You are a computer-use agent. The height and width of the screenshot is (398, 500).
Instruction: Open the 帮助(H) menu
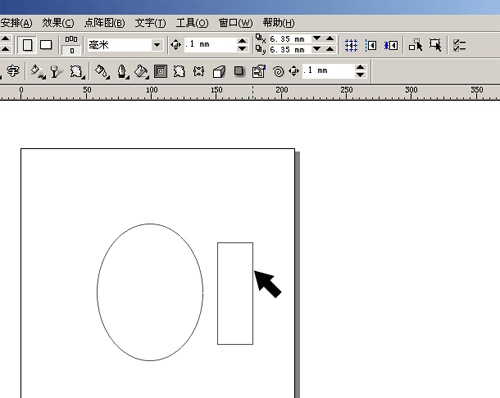point(278,23)
